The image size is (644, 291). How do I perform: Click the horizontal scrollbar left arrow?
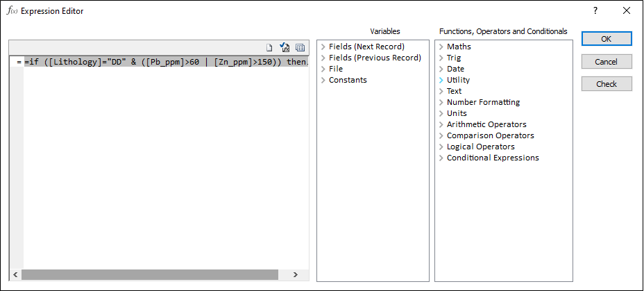(x=15, y=275)
